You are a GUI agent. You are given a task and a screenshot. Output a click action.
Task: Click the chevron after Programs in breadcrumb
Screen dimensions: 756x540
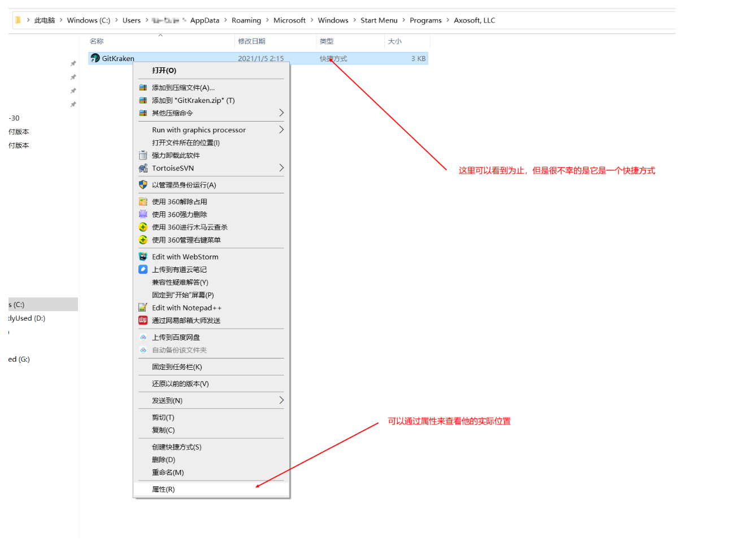coord(447,20)
